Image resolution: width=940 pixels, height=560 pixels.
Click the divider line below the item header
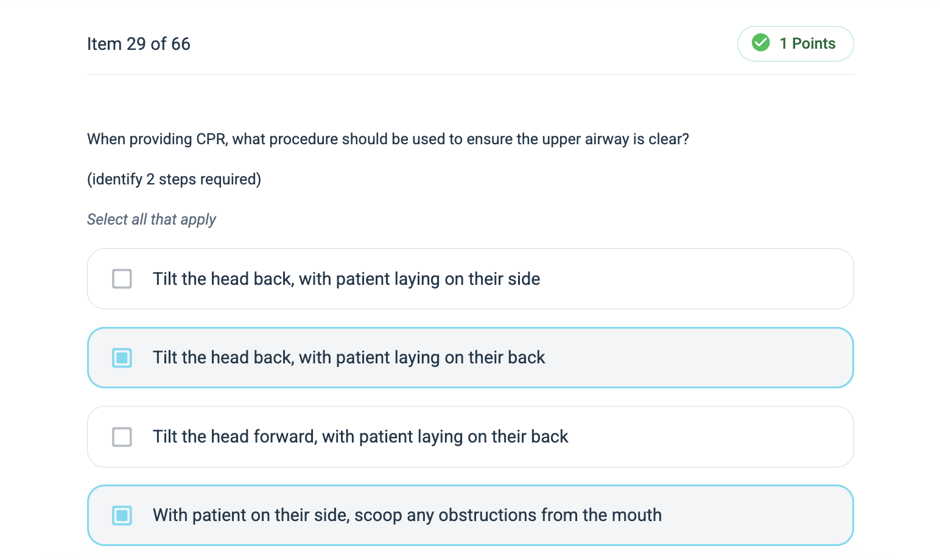(470, 74)
